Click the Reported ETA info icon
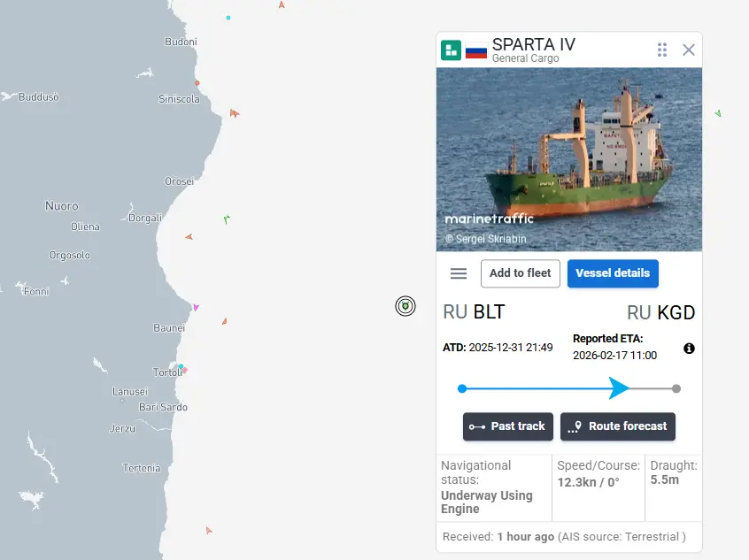 690,349
